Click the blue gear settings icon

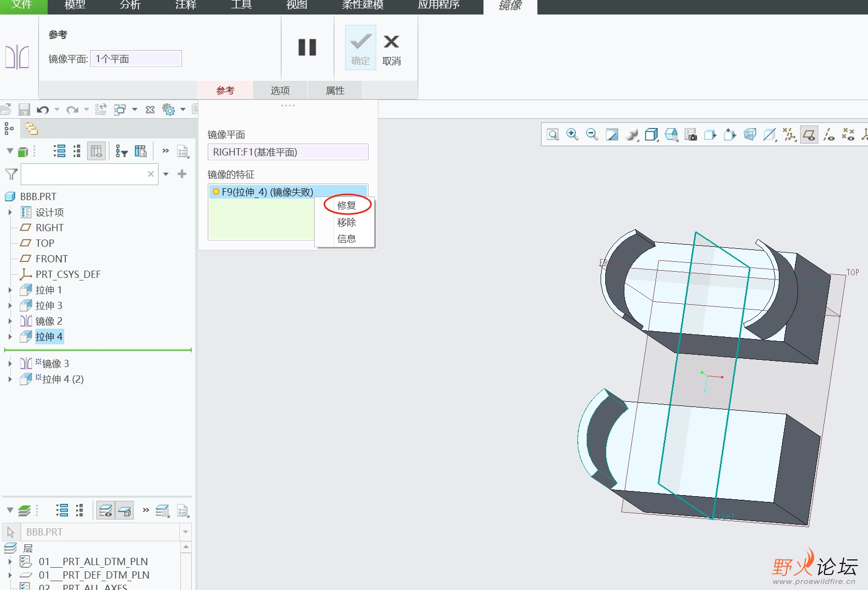[169, 109]
